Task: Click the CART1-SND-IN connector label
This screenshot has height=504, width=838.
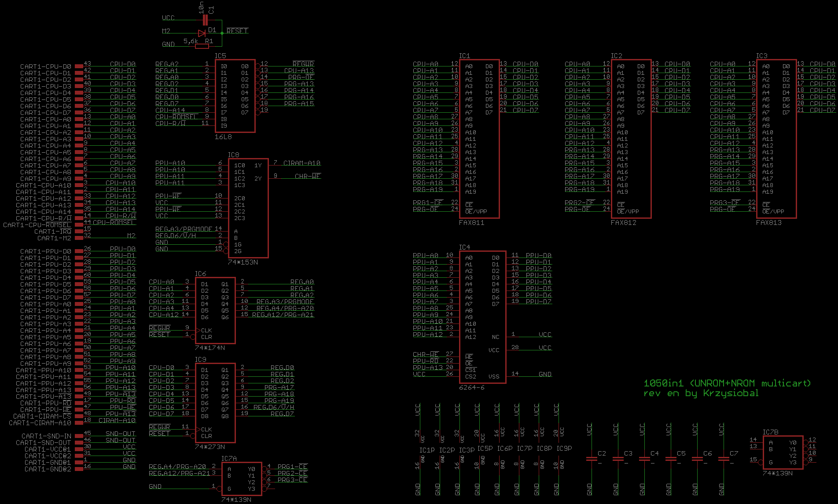Action: (x=47, y=436)
